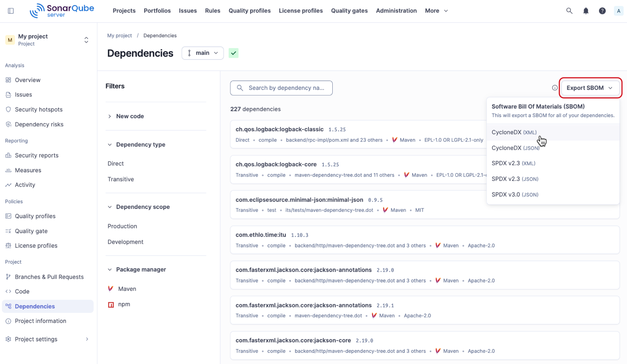Open ch.qos.logback:logback-core dependency
The height and width of the screenshot is (364, 627).
(x=276, y=165)
